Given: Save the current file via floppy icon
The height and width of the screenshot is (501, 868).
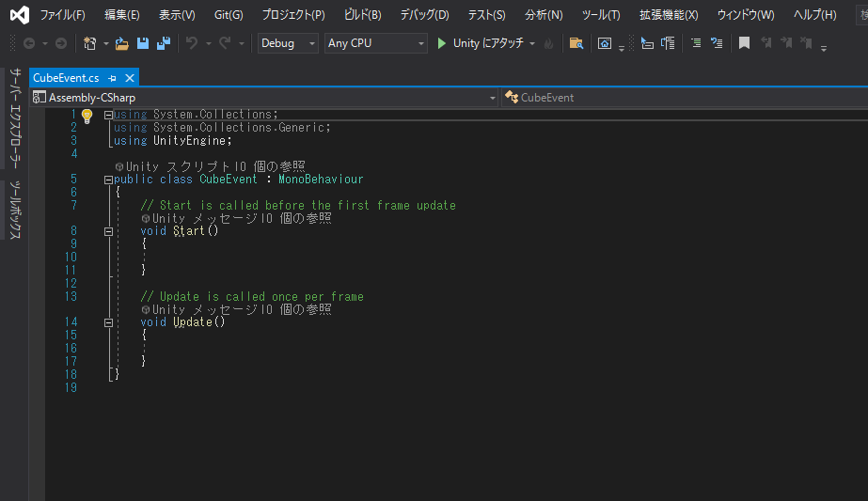Looking at the screenshot, I should pos(143,43).
